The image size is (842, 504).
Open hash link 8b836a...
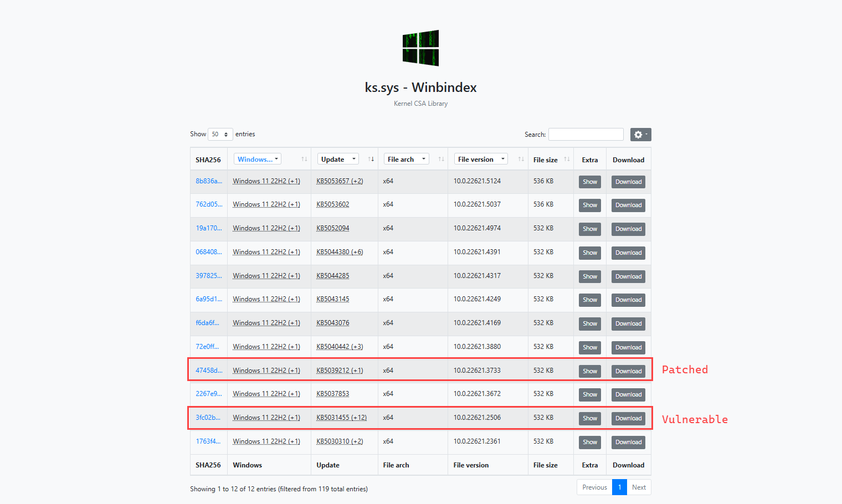click(x=209, y=181)
